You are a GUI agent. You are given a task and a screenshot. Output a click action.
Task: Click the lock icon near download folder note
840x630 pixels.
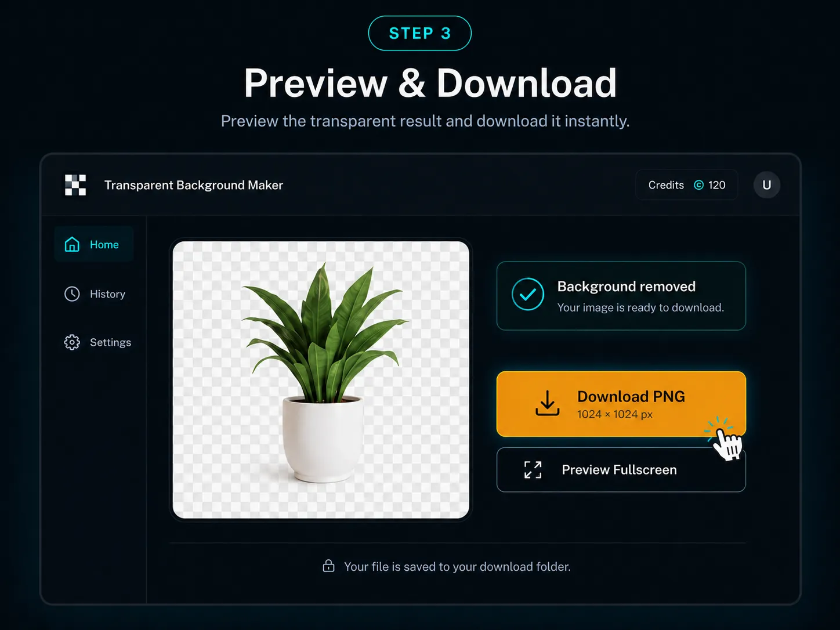(328, 566)
